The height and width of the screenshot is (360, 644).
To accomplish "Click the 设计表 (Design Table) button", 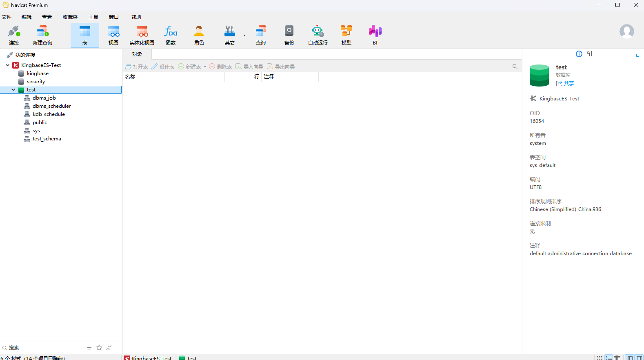I will 163,67.
